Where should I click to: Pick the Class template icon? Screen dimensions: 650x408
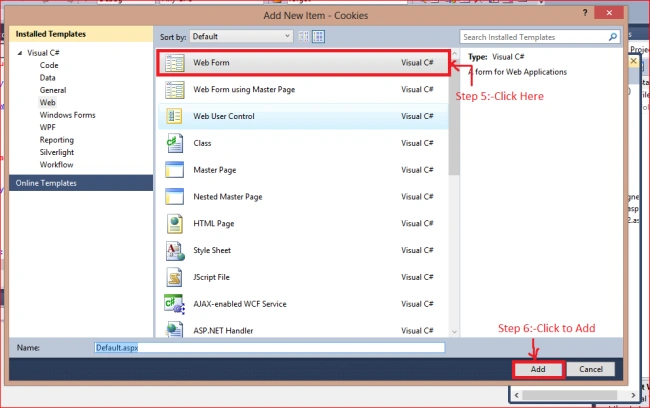click(175, 143)
